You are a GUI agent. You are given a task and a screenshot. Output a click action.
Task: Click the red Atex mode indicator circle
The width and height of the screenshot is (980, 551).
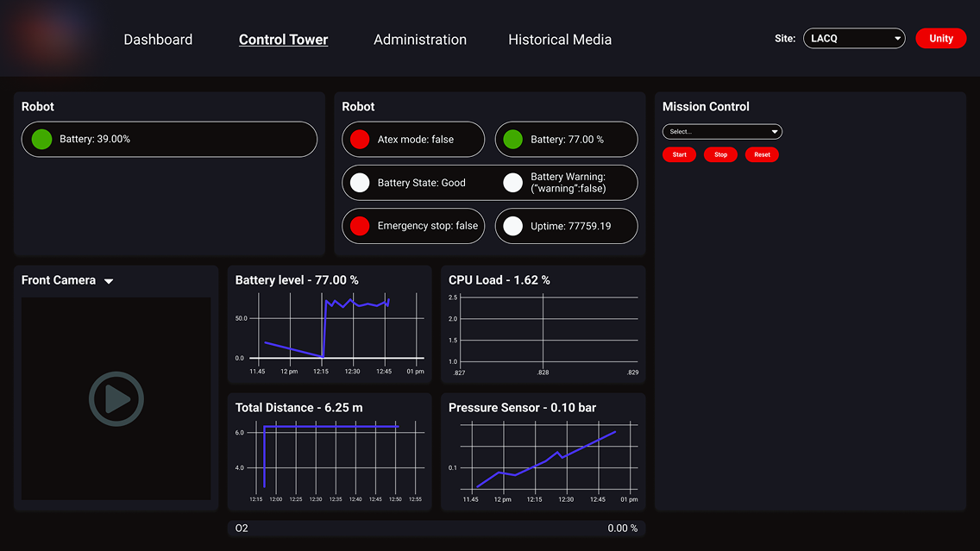(x=360, y=140)
